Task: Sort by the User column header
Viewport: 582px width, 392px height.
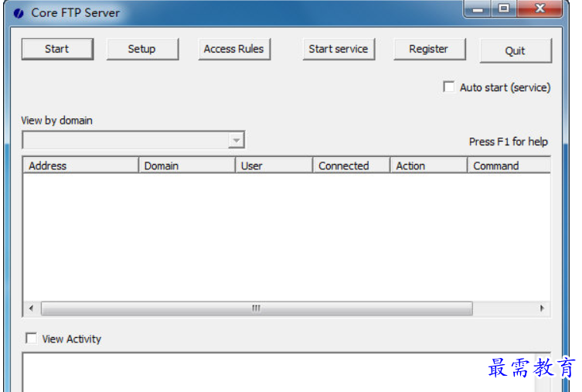Action: pos(274,165)
